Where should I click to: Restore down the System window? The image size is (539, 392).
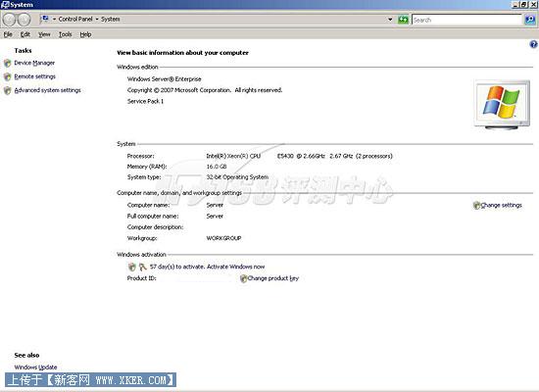[524, 5]
